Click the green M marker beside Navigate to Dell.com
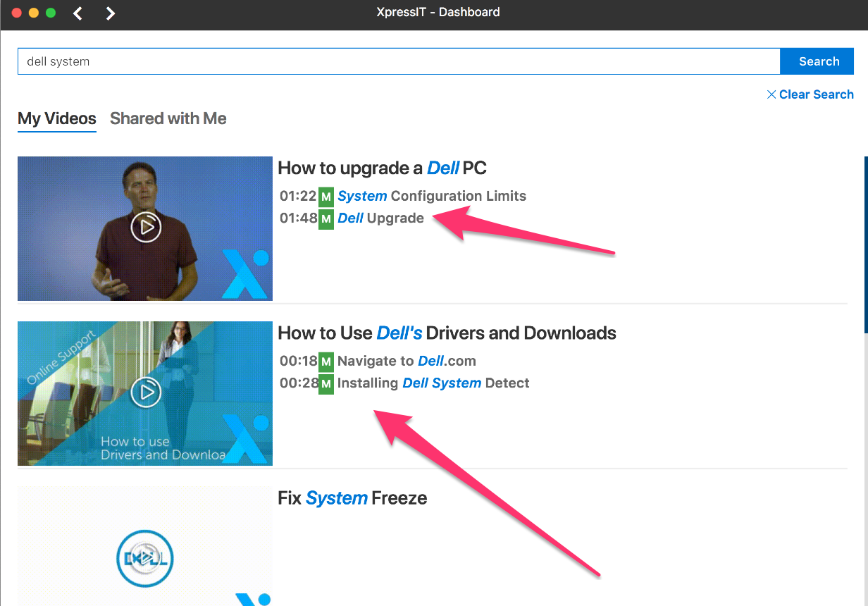 (325, 361)
